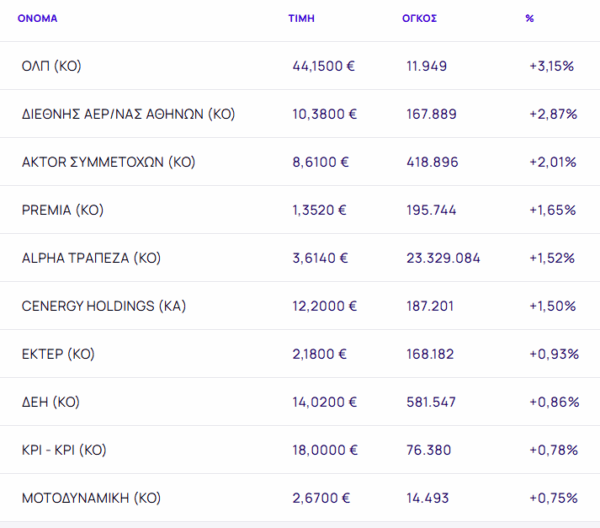This screenshot has width=600, height=528.
Task: Select price 12,2000 € cell
Action: pos(324,306)
